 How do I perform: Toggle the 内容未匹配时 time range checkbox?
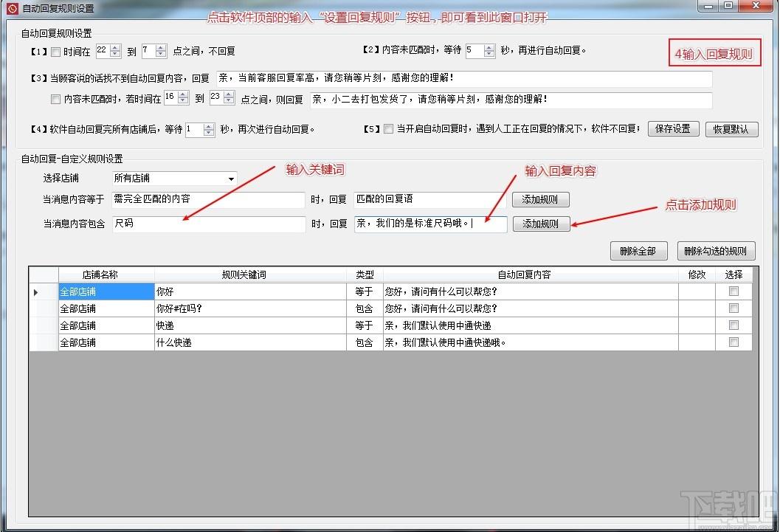click(x=56, y=100)
